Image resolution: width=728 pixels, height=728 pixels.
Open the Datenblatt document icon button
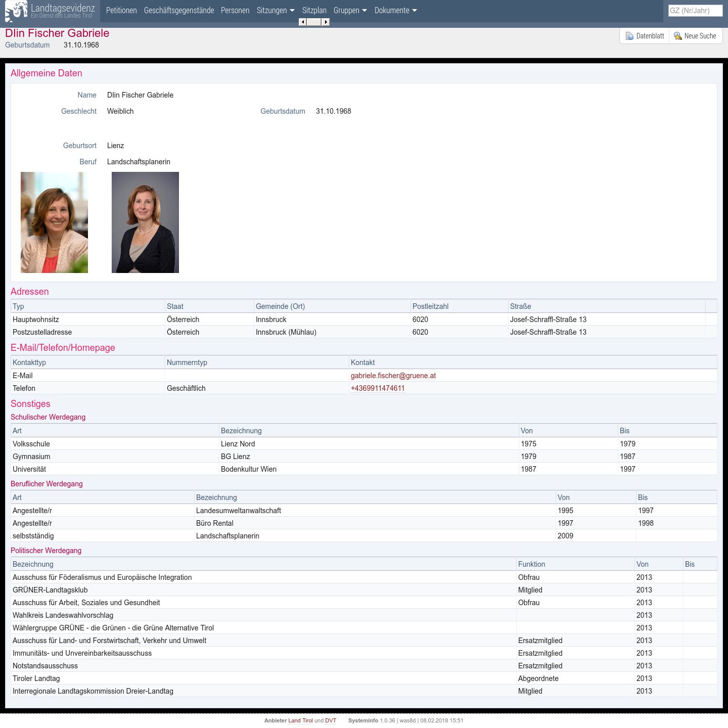point(629,36)
